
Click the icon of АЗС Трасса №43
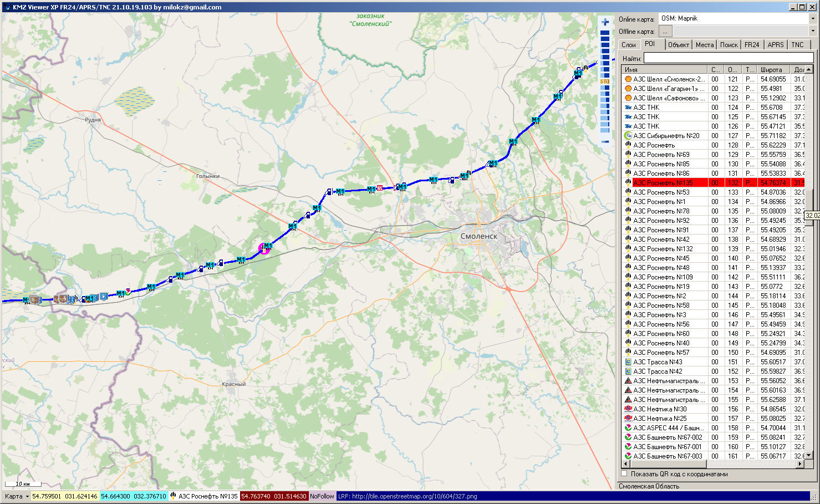coord(628,362)
